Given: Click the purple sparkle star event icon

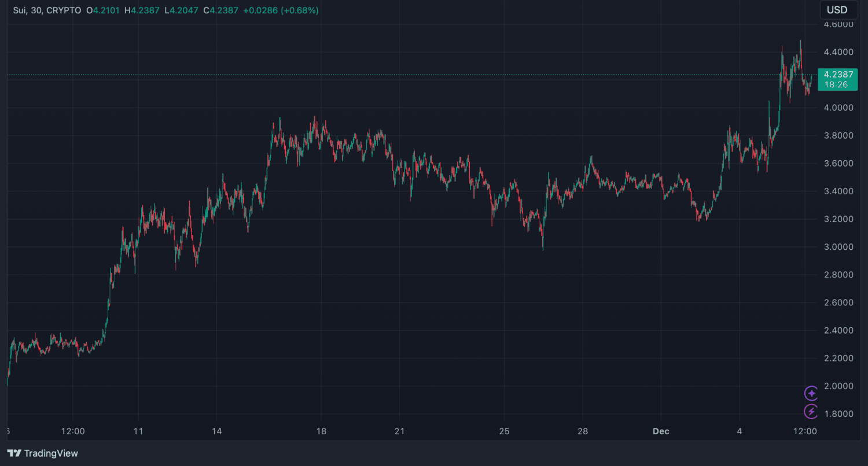Looking at the screenshot, I should [811, 393].
